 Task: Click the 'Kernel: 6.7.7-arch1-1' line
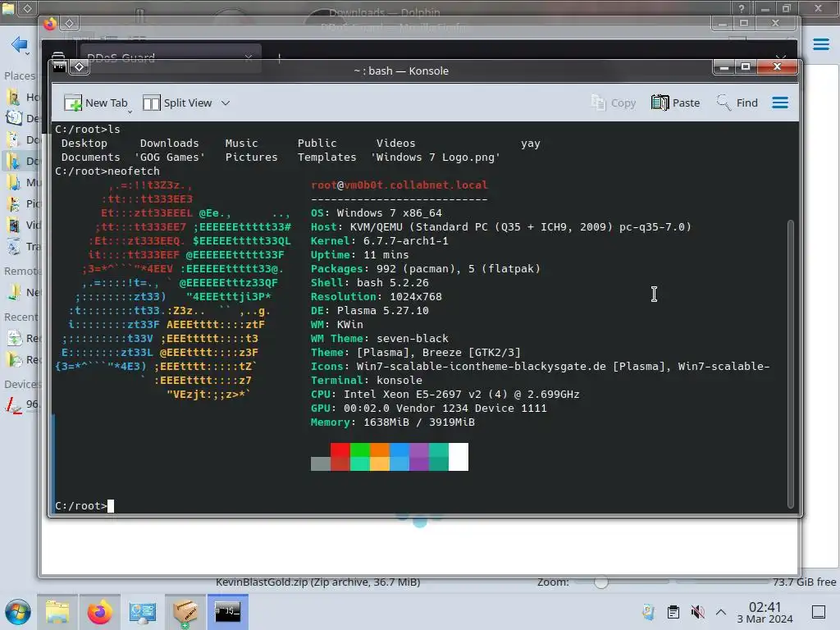pyautogui.click(x=379, y=240)
